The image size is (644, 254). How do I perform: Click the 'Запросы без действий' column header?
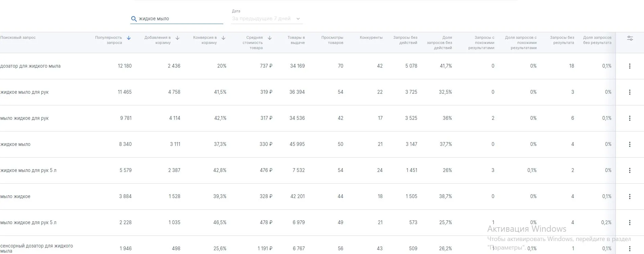(405, 40)
